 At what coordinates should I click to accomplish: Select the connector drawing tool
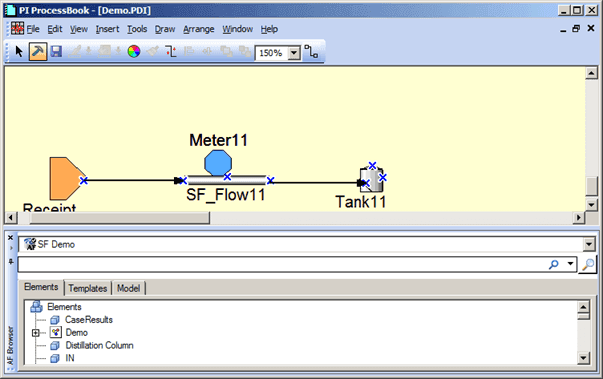tap(311, 51)
